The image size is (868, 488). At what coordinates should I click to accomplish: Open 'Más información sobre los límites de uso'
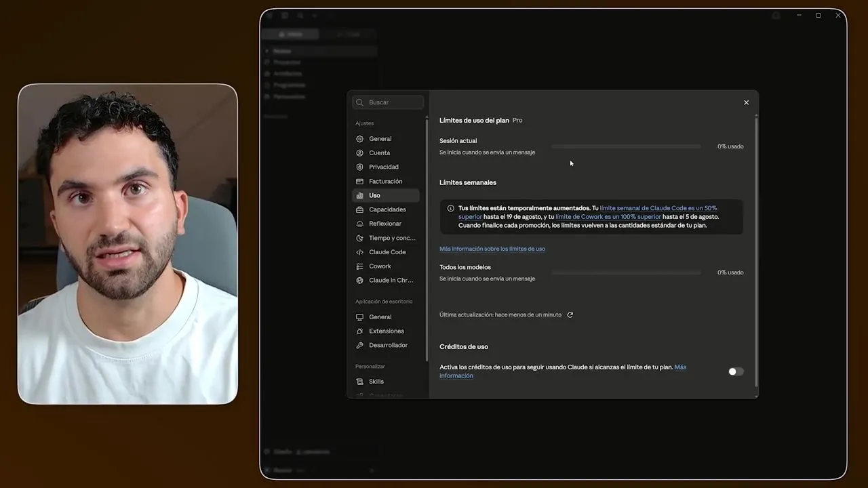[x=492, y=249]
